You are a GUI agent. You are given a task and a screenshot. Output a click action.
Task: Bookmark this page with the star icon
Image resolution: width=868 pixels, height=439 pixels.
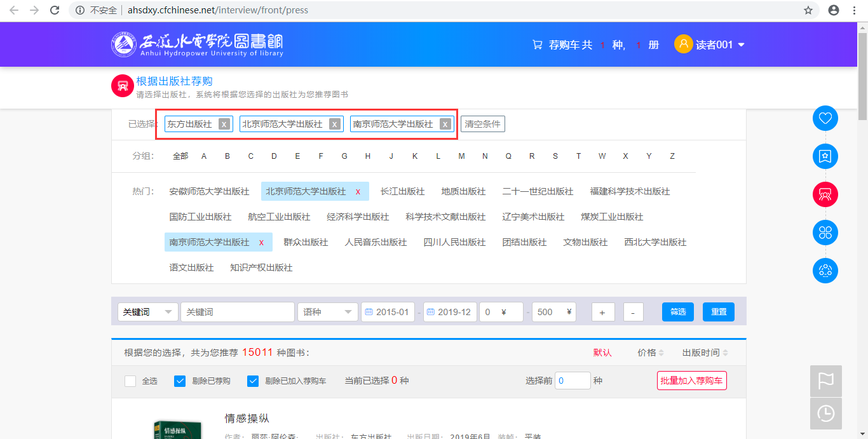808,10
